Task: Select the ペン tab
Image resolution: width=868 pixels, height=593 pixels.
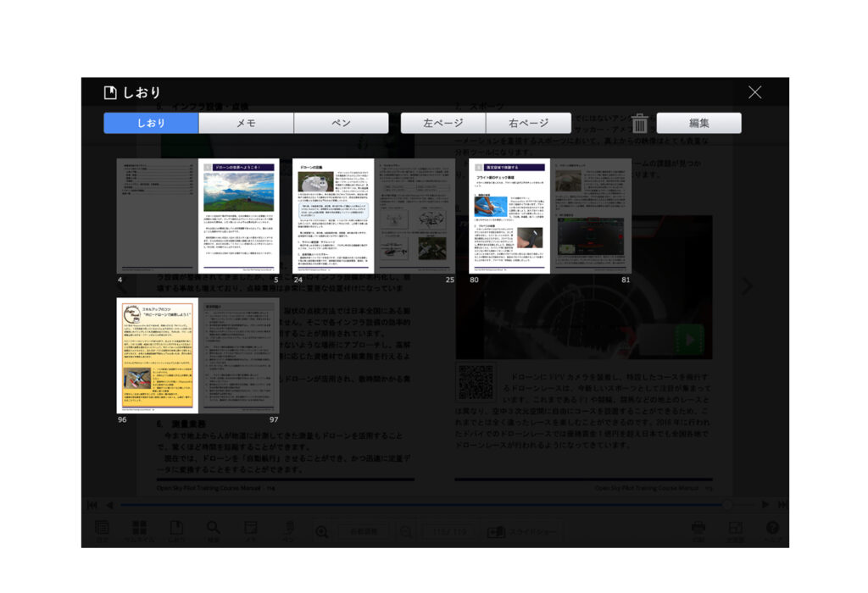Action: (341, 124)
